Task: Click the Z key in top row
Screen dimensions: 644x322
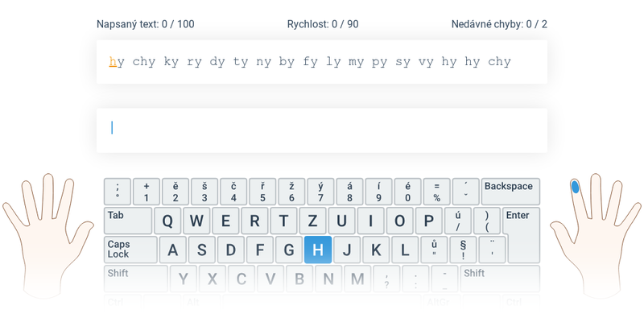Action: (x=312, y=221)
